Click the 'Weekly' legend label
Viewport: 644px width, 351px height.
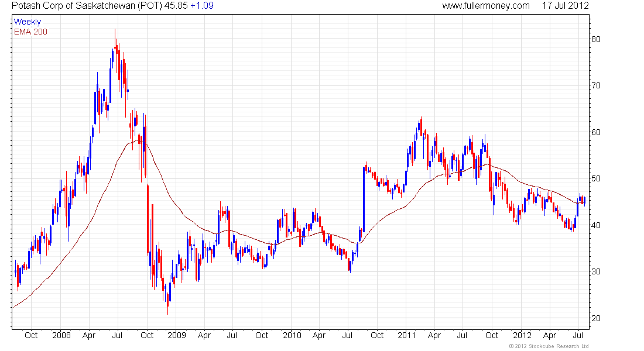click(28, 22)
